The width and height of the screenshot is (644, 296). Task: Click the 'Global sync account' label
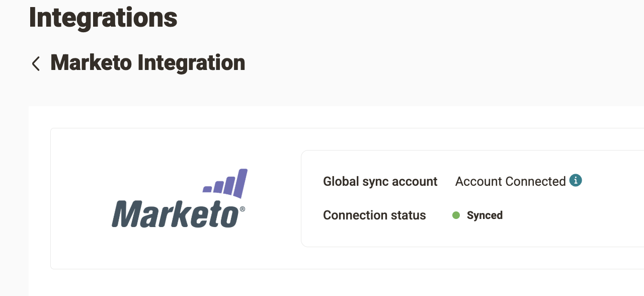pyautogui.click(x=380, y=181)
